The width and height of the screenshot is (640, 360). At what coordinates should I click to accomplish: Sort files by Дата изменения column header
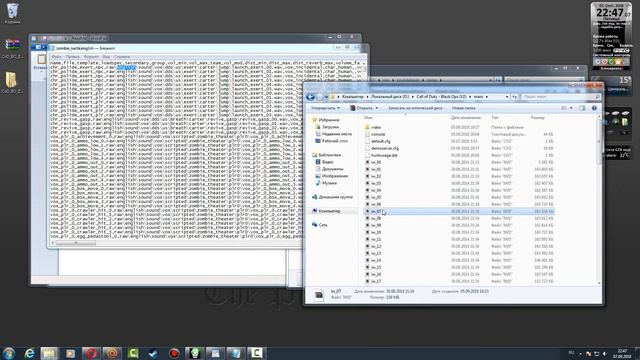pos(466,118)
